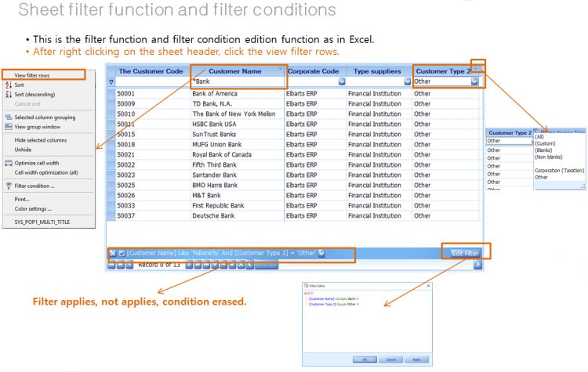Open the Type suppliers filter row dropdown

[407, 81]
